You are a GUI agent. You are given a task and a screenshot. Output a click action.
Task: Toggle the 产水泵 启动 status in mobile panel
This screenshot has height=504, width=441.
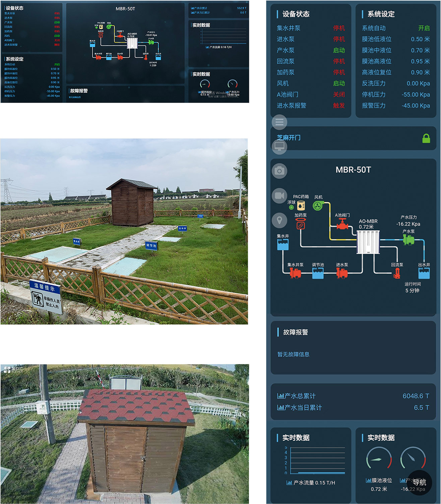[x=339, y=50]
